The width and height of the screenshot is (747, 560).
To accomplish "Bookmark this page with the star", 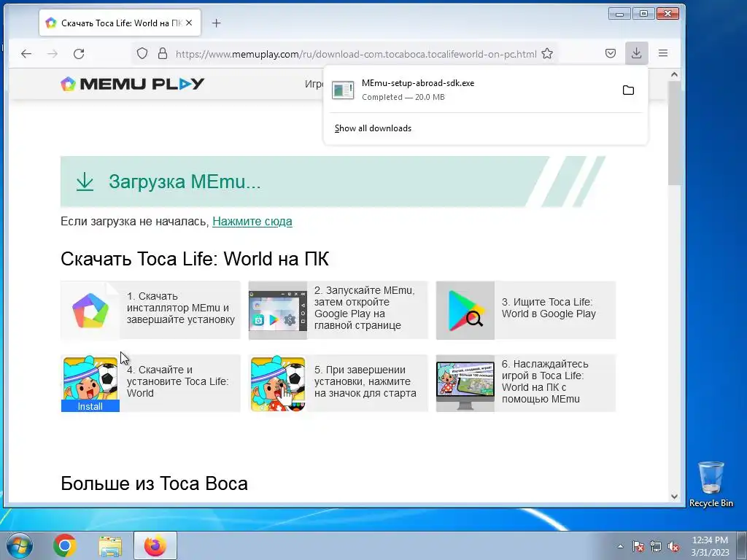I will click(547, 53).
